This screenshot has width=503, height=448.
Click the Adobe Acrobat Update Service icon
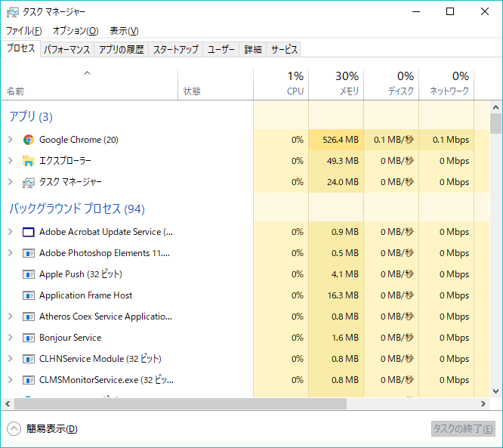(x=29, y=232)
